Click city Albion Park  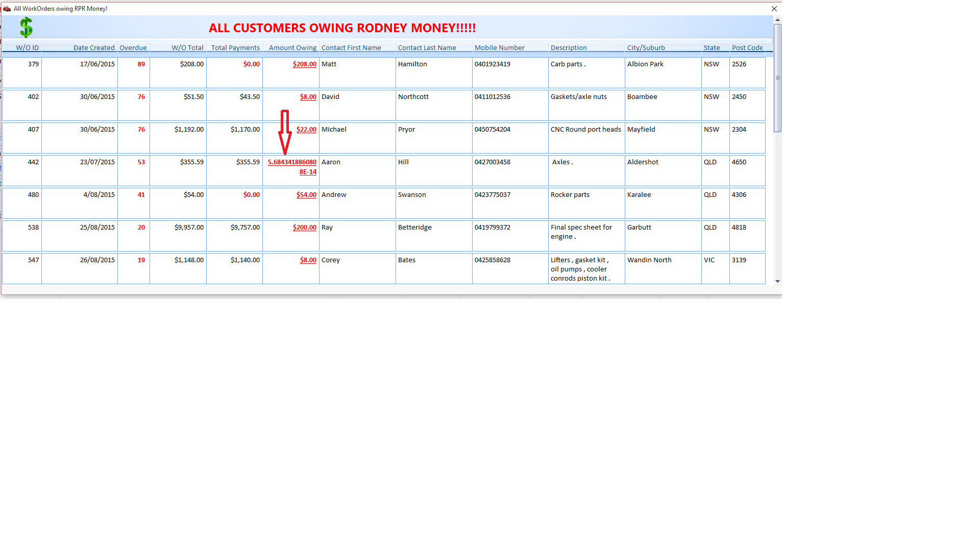click(645, 64)
